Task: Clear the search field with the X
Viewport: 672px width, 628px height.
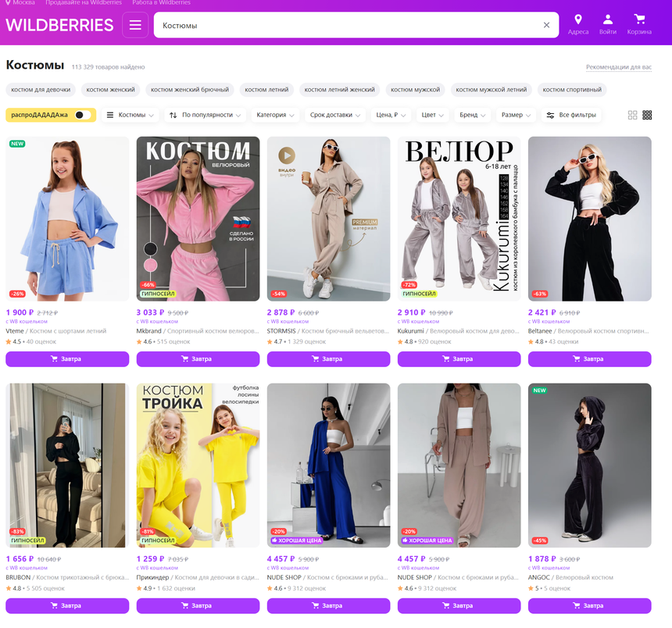Action: click(x=546, y=25)
